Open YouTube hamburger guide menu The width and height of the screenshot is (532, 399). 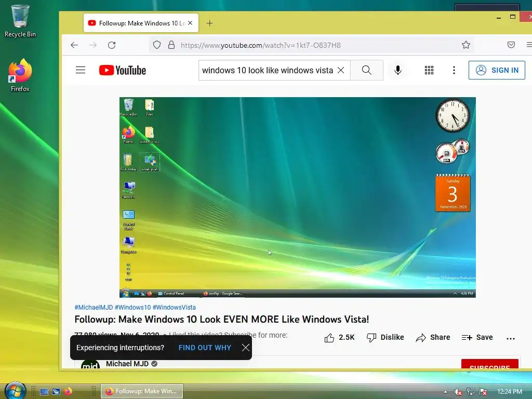tap(81, 70)
